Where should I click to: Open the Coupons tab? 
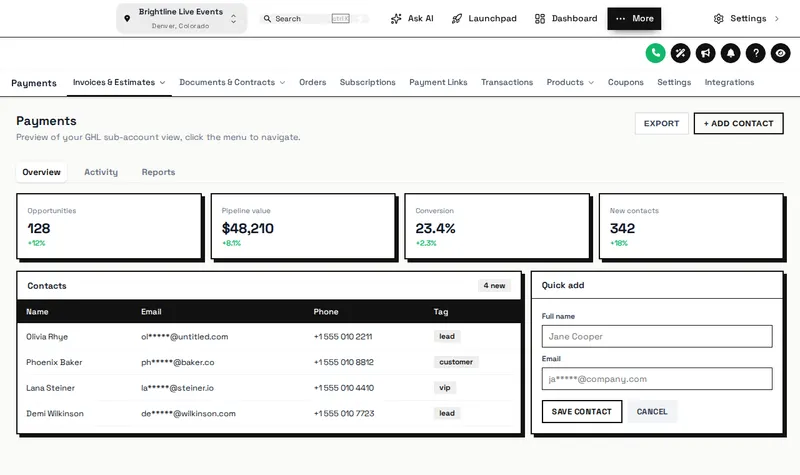point(626,82)
